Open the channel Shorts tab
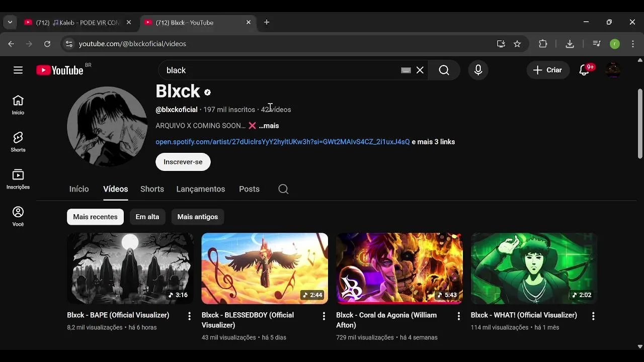Image resolution: width=644 pixels, height=362 pixels. coord(152,189)
